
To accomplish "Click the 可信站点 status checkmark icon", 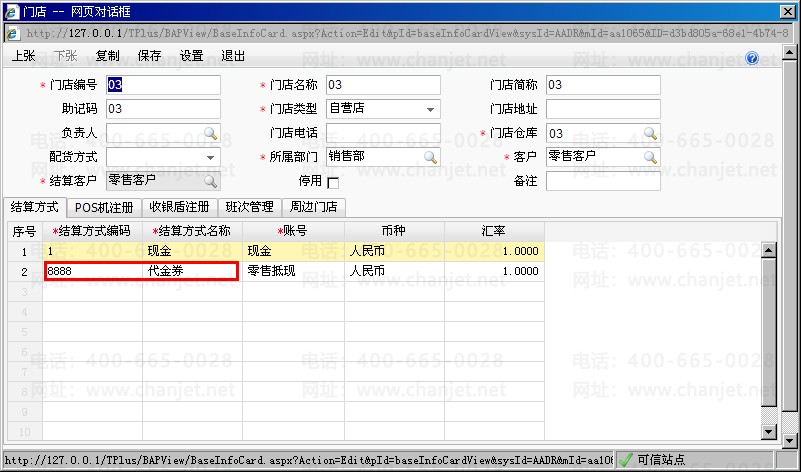I will 626,460.
